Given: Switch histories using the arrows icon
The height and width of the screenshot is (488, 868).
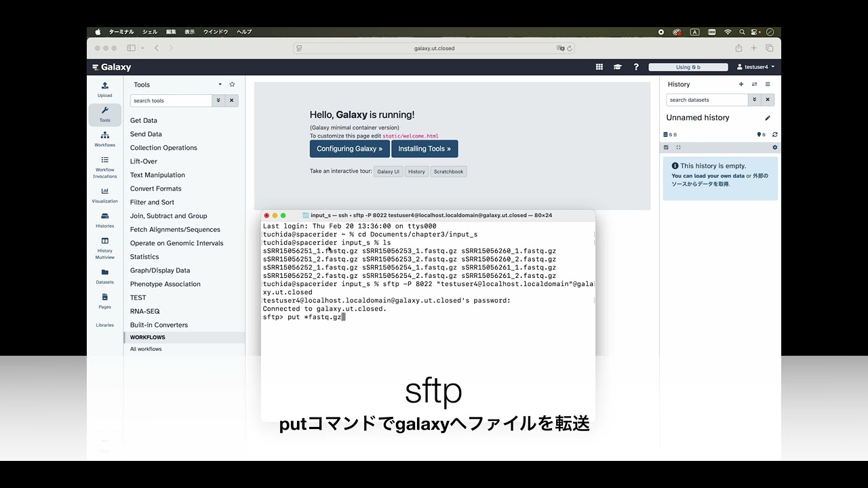Looking at the screenshot, I should [754, 85].
